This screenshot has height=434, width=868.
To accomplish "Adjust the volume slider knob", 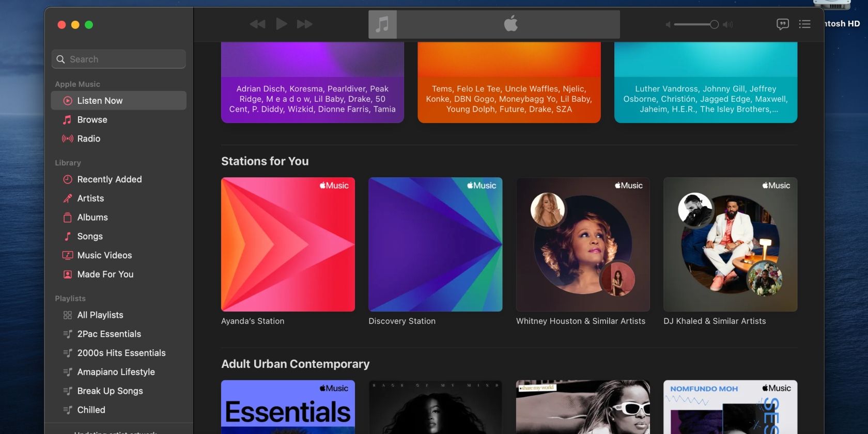I will tap(714, 24).
